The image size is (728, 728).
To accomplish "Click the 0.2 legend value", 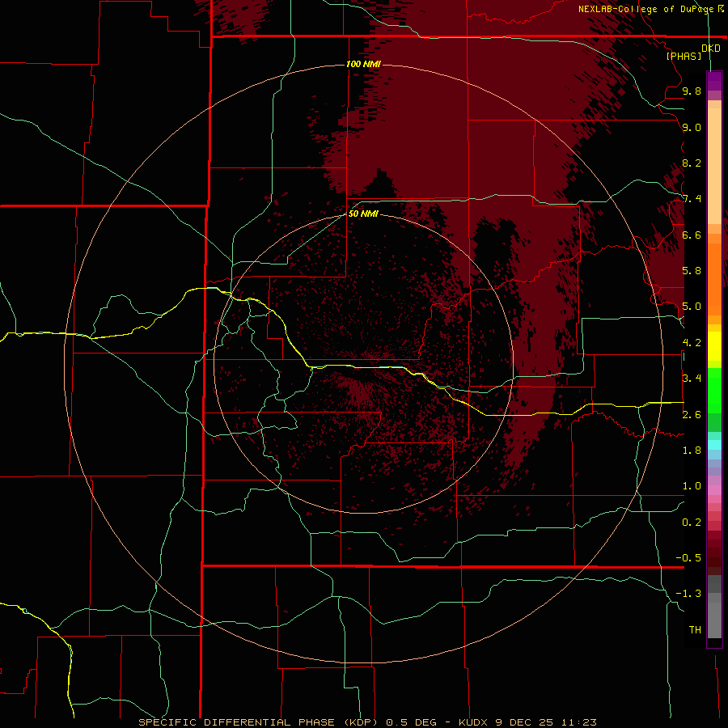I will click(x=692, y=523).
